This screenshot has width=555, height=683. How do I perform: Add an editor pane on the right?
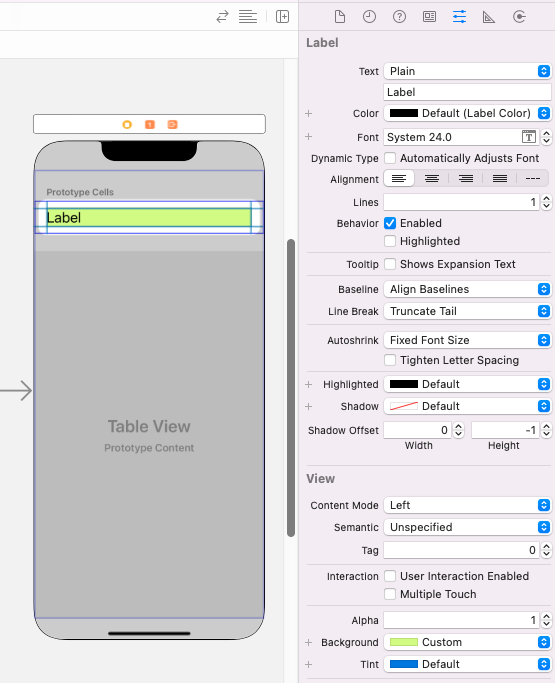(282, 17)
